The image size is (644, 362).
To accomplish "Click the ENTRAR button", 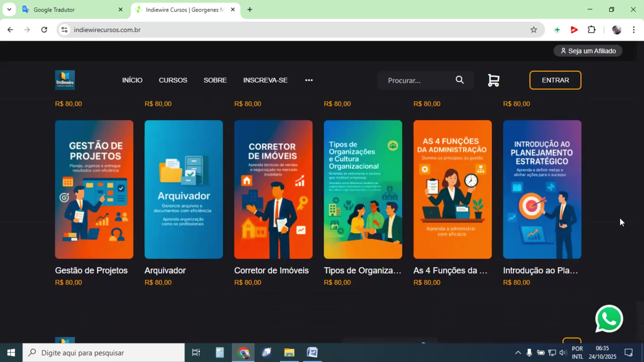I will pos(555,80).
